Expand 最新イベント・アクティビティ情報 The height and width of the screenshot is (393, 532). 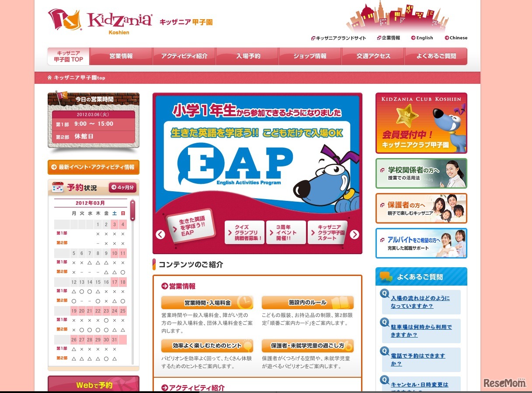[x=93, y=167]
